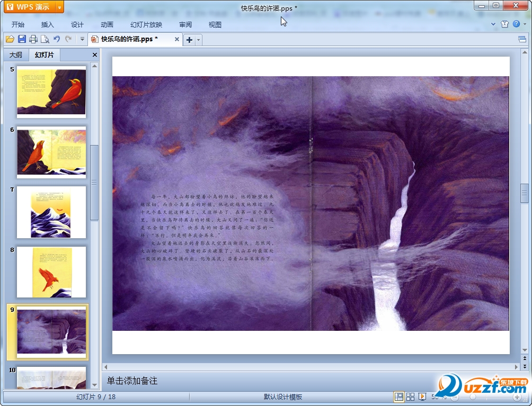Collapse the ribbon with the chevron icon

point(493,24)
